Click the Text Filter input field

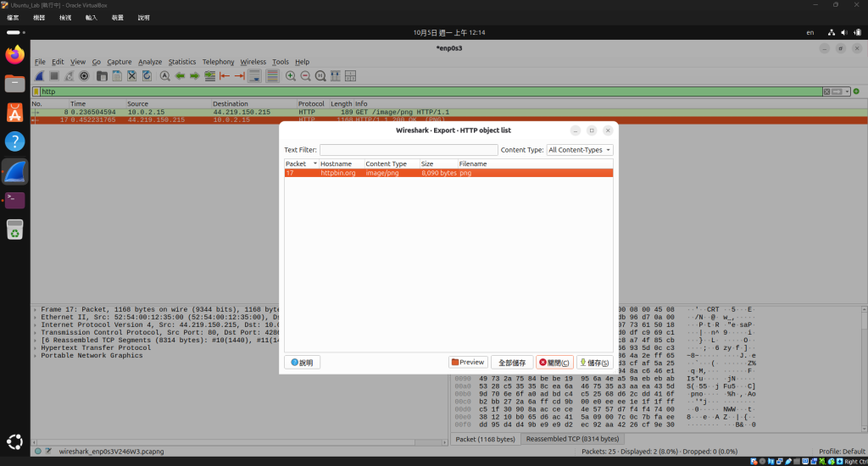(x=409, y=150)
